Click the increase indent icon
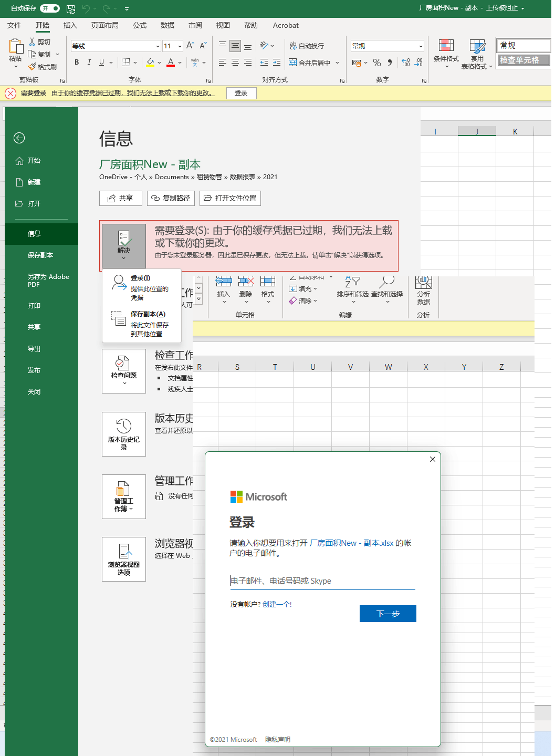The image size is (555, 756). (x=277, y=63)
